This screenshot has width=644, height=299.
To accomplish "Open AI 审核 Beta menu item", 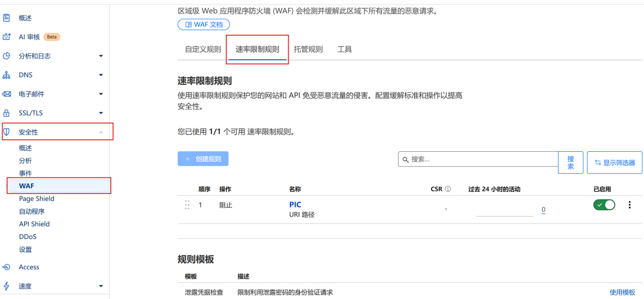I will coord(39,37).
